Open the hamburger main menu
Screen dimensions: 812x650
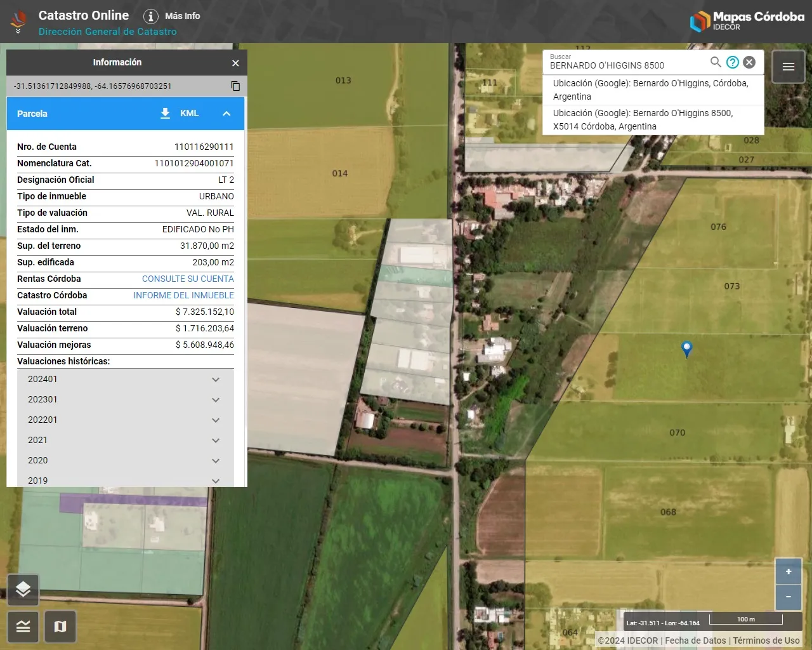(x=789, y=67)
